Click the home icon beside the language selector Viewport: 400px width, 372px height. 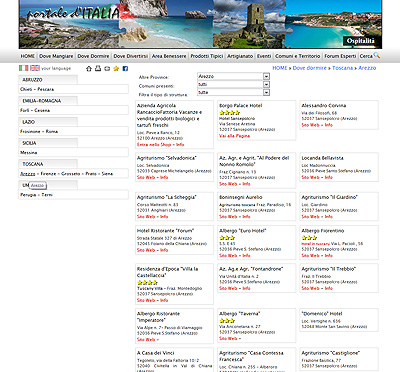point(89,68)
